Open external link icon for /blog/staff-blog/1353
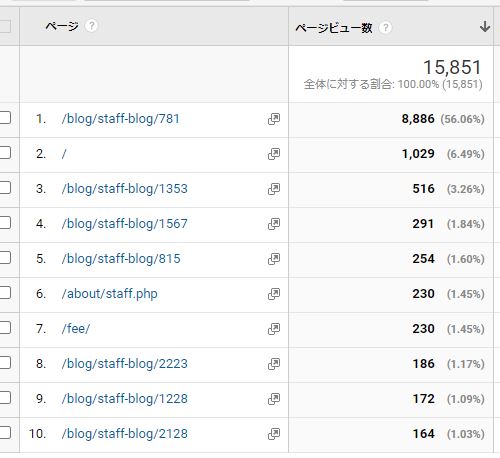Image resolution: width=500 pixels, height=458 pixels. [x=274, y=189]
